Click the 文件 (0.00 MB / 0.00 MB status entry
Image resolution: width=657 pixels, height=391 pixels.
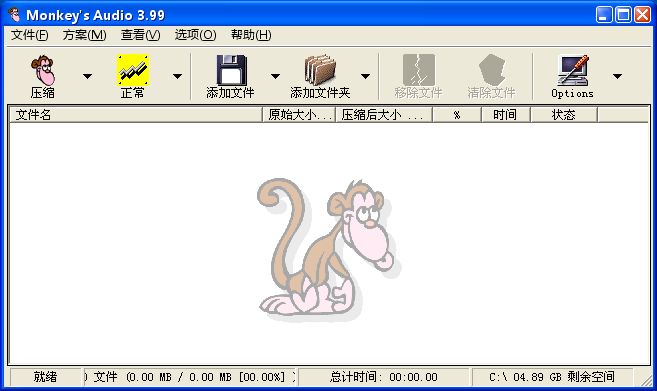(190, 377)
